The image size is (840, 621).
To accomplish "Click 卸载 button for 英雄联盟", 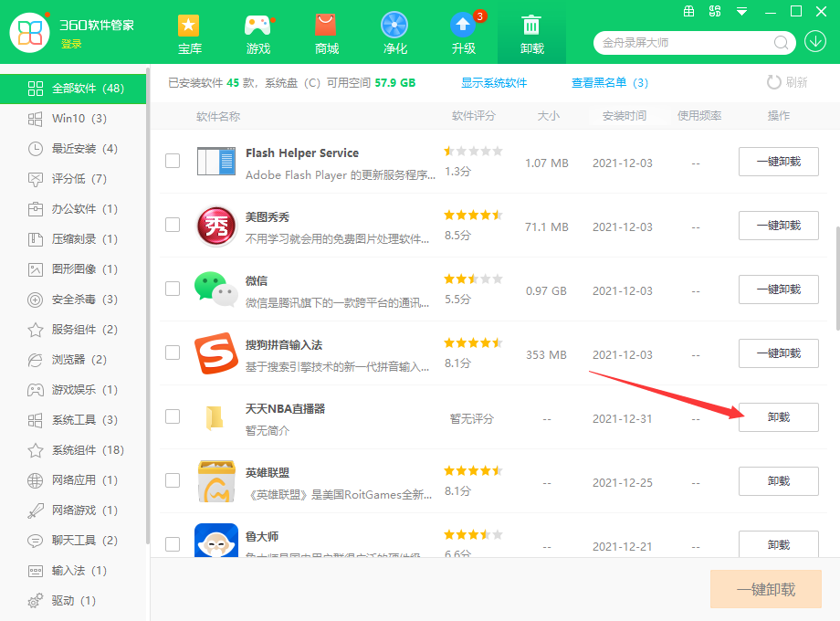I will 779,481.
